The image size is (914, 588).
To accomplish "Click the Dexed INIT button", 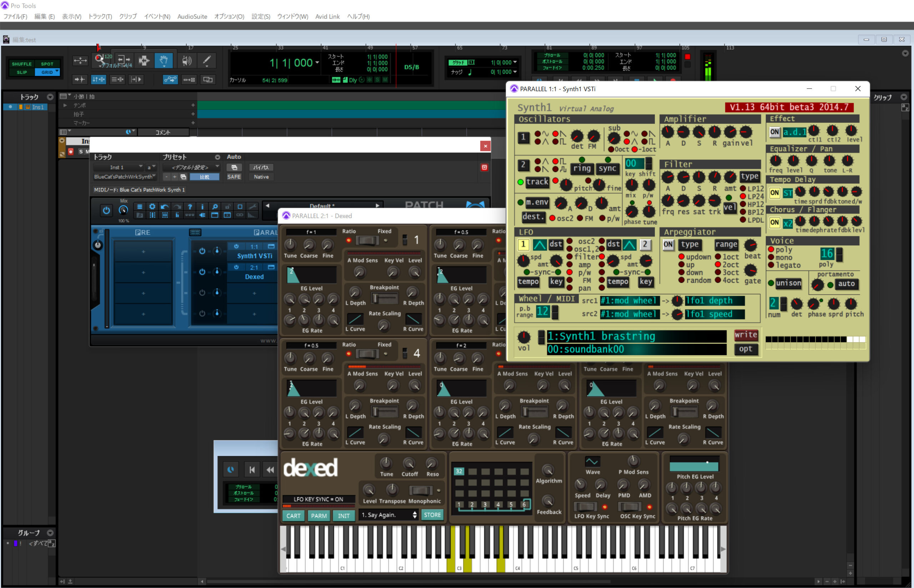I will click(x=344, y=516).
